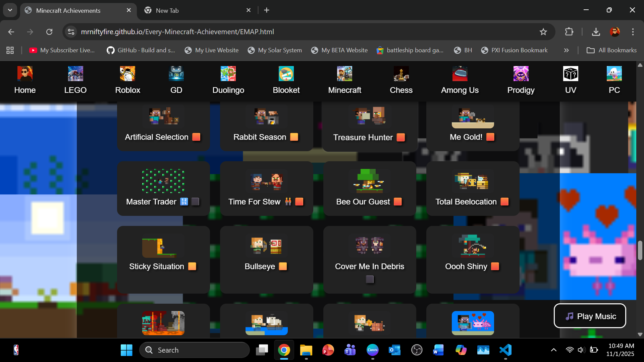Open the Blooket navigation icon
Screen dimensions: 644x362
point(286,74)
